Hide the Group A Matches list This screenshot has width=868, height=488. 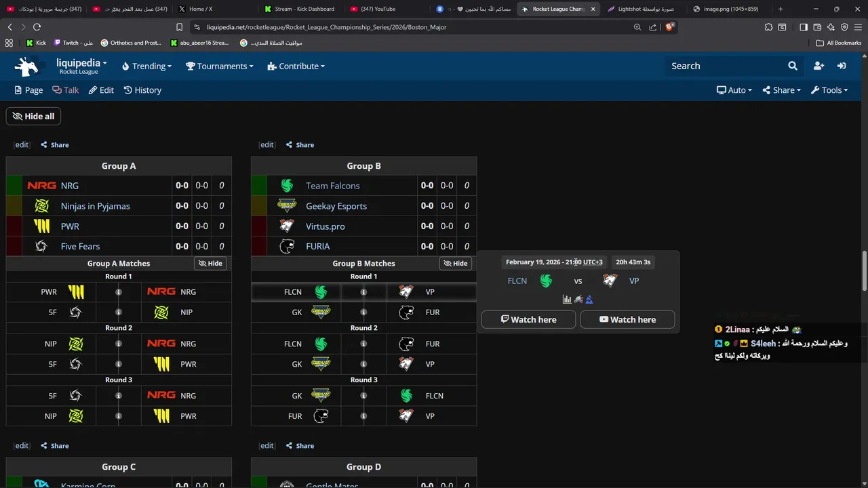click(x=210, y=264)
